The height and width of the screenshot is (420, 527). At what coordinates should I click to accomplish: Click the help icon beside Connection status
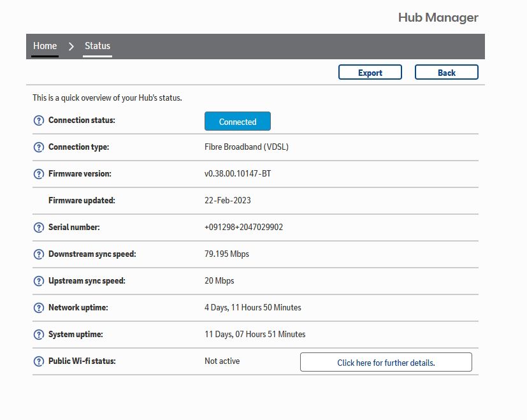(x=38, y=120)
